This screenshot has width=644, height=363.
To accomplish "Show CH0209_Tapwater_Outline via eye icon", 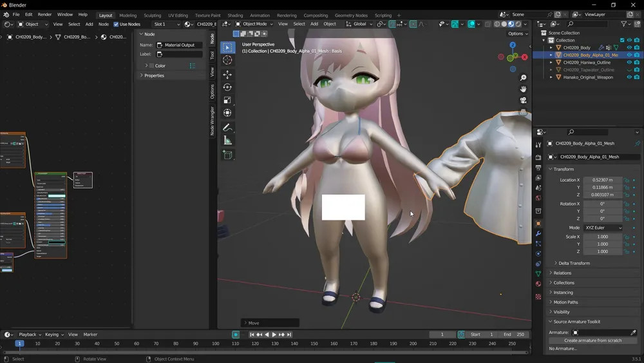I will click(x=629, y=70).
